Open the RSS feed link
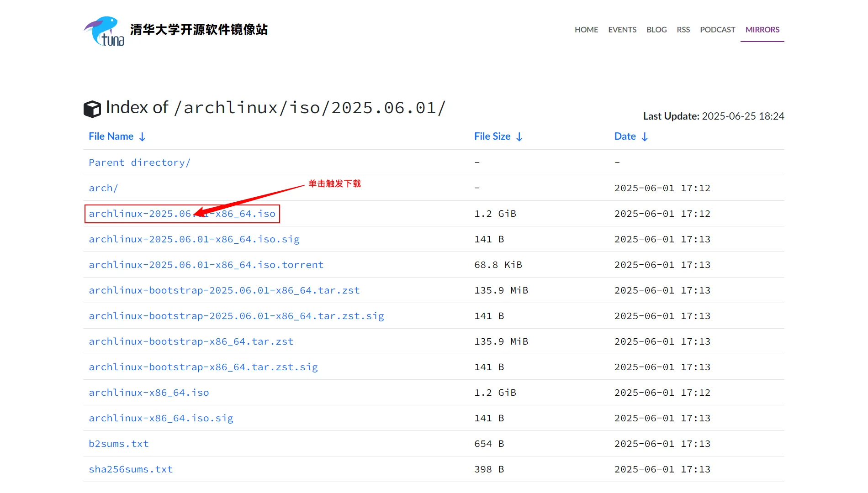 point(683,30)
